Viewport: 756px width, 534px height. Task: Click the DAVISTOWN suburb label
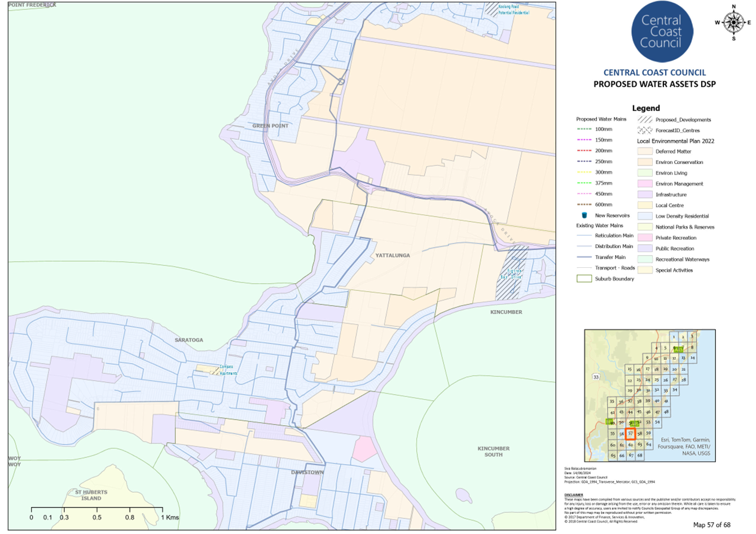point(307,473)
